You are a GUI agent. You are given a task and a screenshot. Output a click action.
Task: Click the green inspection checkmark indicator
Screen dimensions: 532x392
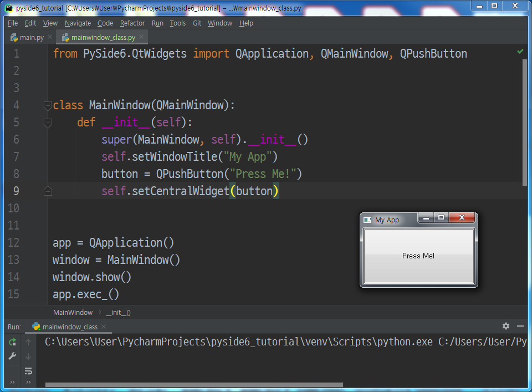(x=520, y=52)
